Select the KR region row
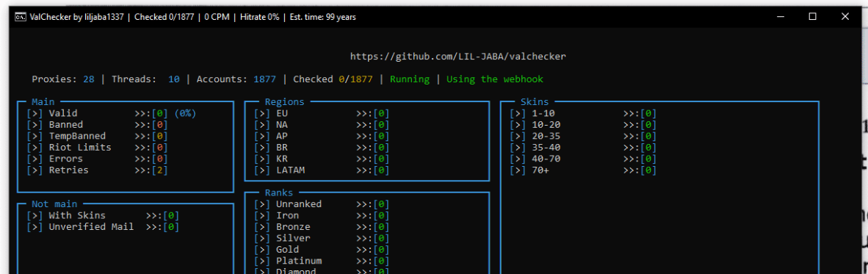The image size is (868, 274). 322,159
